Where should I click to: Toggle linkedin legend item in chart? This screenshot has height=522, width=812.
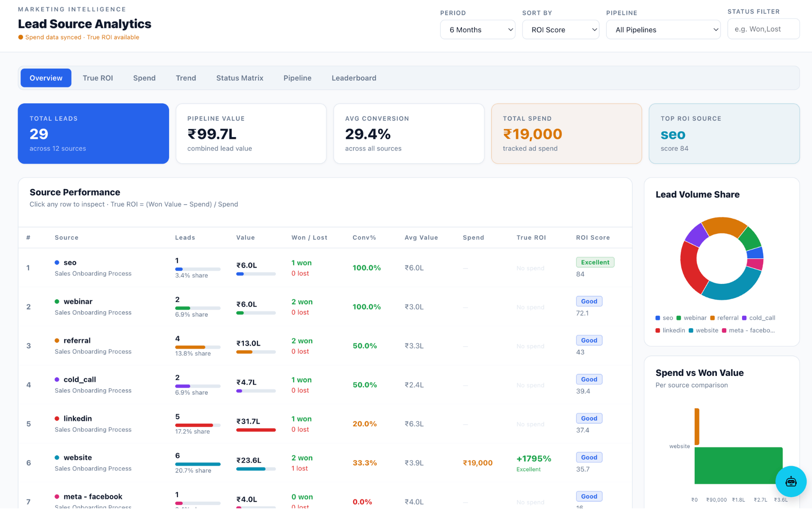coord(670,330)
